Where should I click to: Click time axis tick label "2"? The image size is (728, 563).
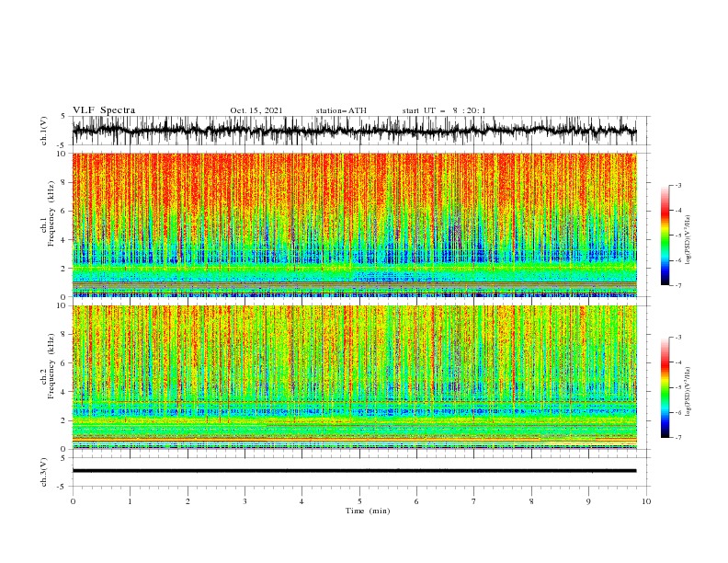click(x=188, y=501)
